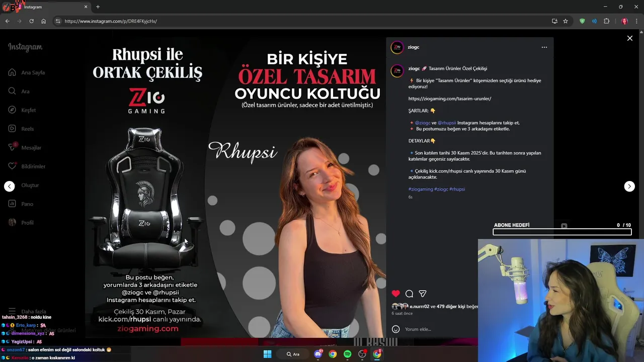Like the post with the heart icon
The height and width of the screenshot is (362, 644).
pos(395,294)
